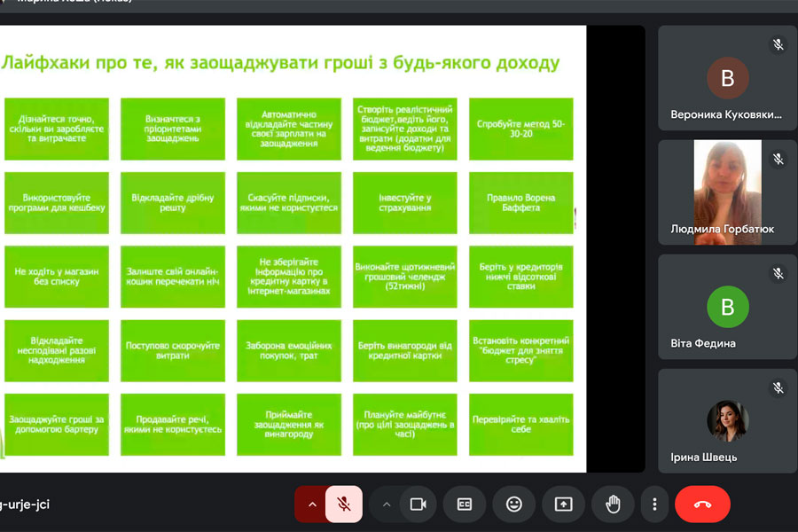Click tile Виконайте щотижневий грошовий челендж
Image resolution: width=798 pixels, height=532 pixels.
pos(404,277)
